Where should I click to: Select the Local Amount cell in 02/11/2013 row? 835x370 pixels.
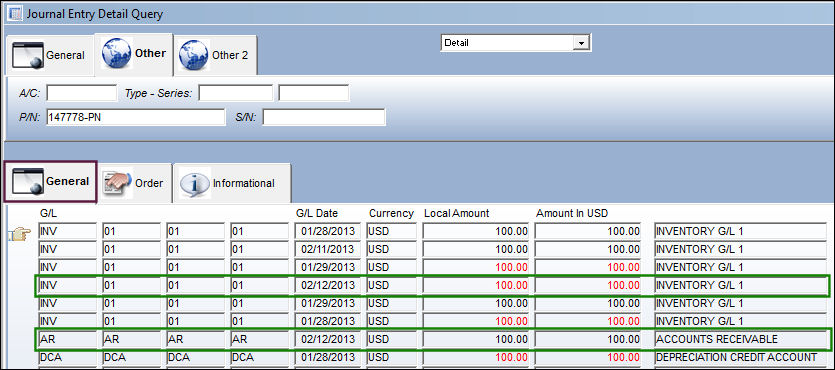pos(477,249)
